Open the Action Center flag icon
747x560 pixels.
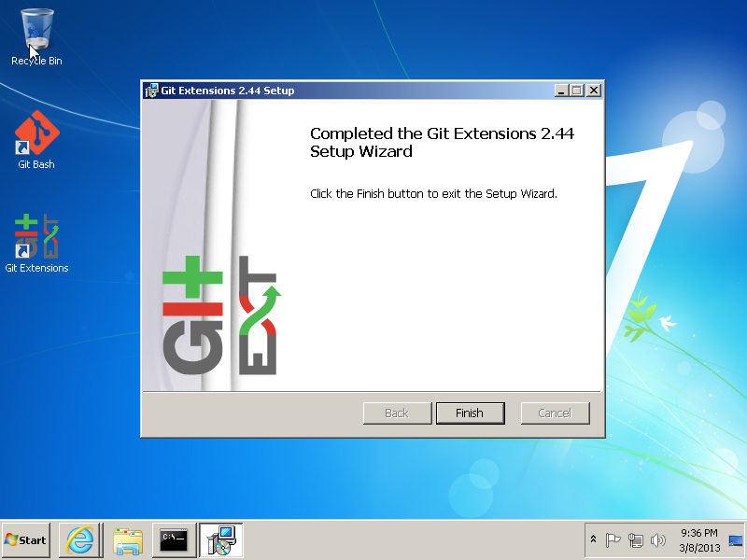pos(613,540)
